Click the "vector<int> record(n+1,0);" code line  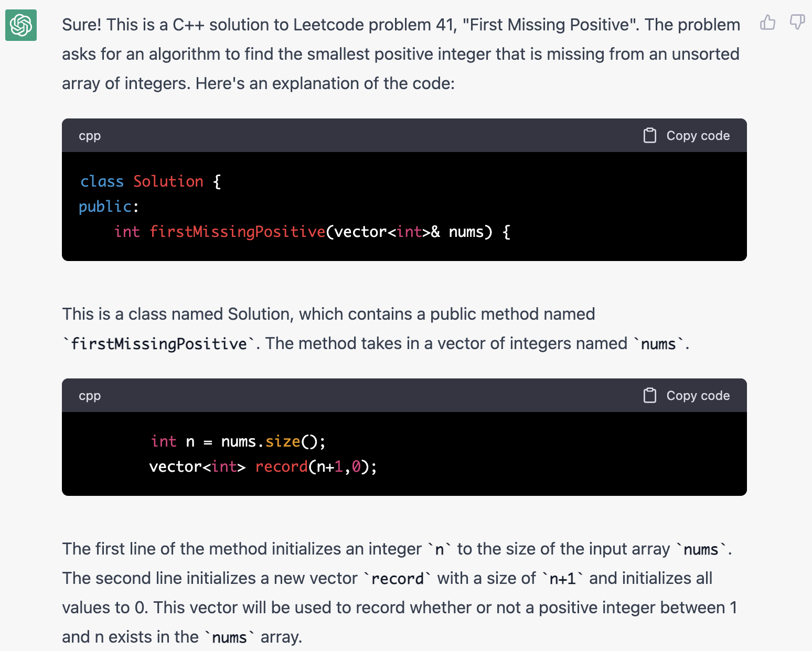tap(263, 466)
